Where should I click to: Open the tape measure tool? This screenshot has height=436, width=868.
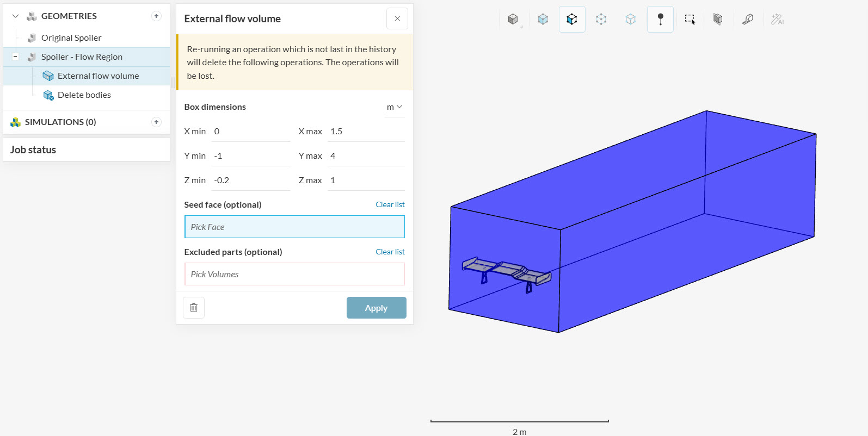pyautogui.click(x=748, y=20)
